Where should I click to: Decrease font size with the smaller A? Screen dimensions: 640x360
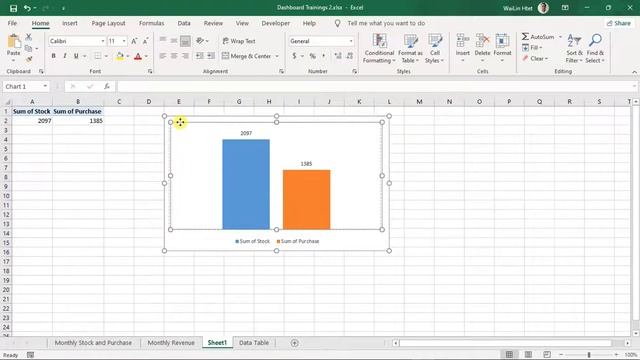tap(145, 41)
